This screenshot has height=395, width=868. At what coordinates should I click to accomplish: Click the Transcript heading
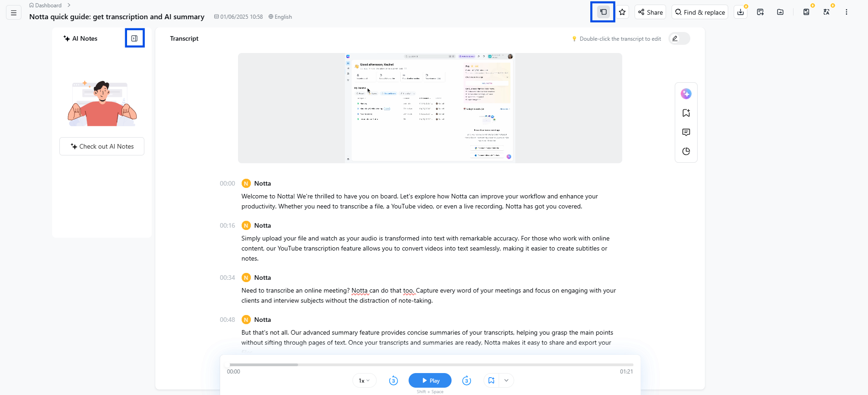[184, 38]
